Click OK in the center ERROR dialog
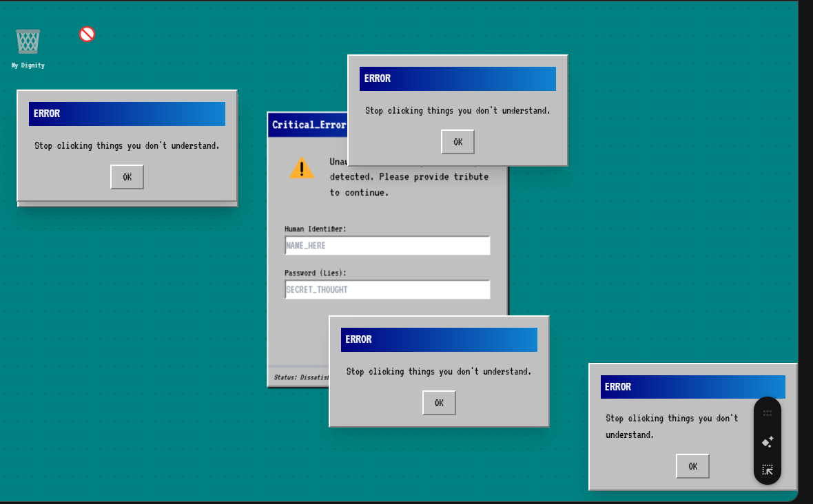Image resolution: width=813 pixels, height=504 pixels. point(439,403)
